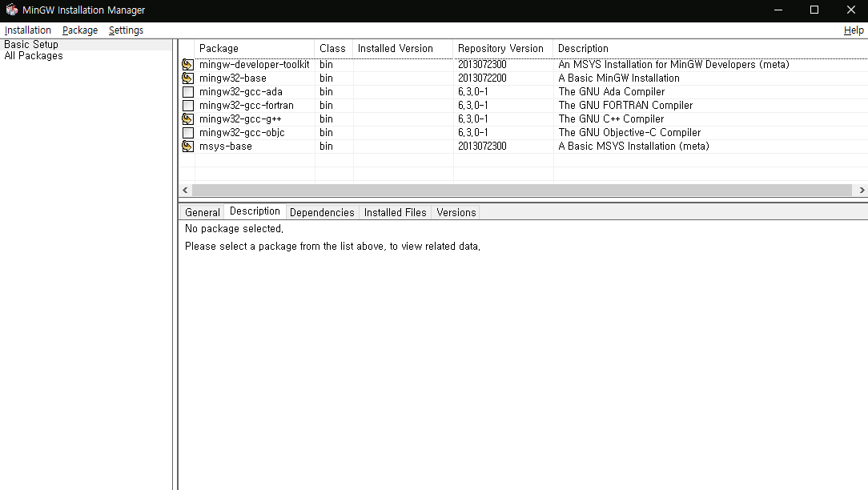Click the horizontal scrollbar left arrow

coord(186,190)
